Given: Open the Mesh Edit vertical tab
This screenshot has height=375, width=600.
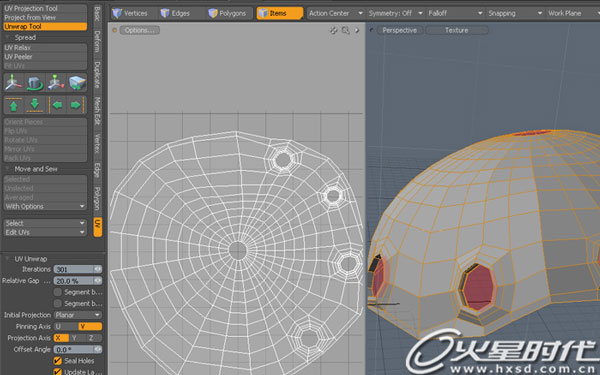Looking at the screenshot, I should click(98, 111).
